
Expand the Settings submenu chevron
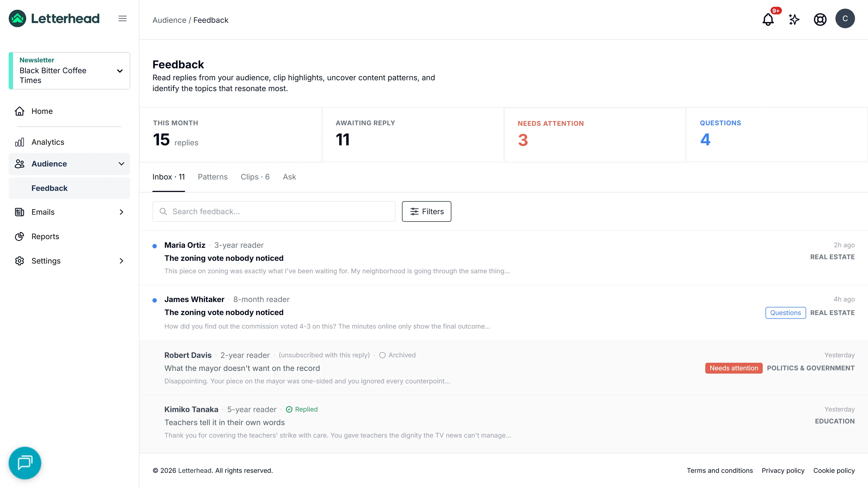coord(121,261)
